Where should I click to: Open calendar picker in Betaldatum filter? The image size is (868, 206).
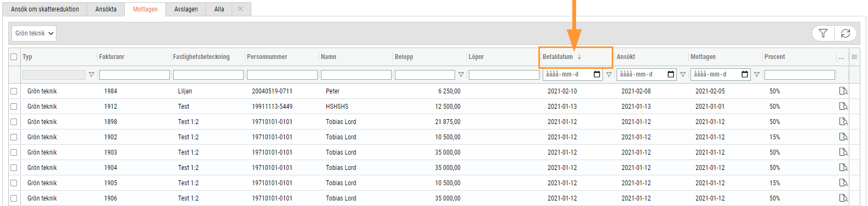(597, 74)
